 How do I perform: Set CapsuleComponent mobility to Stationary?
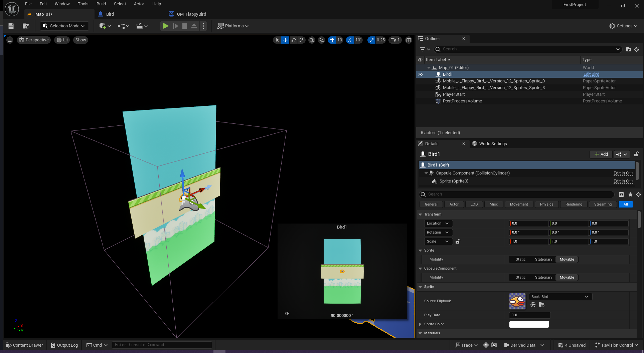(x=543, y=278)
